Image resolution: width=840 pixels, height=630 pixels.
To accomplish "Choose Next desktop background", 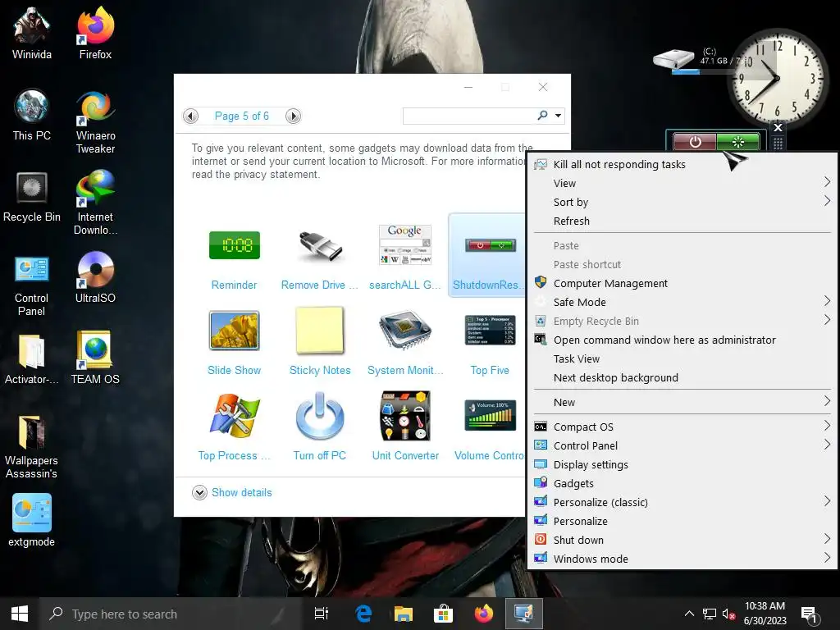I will [682, 377].
